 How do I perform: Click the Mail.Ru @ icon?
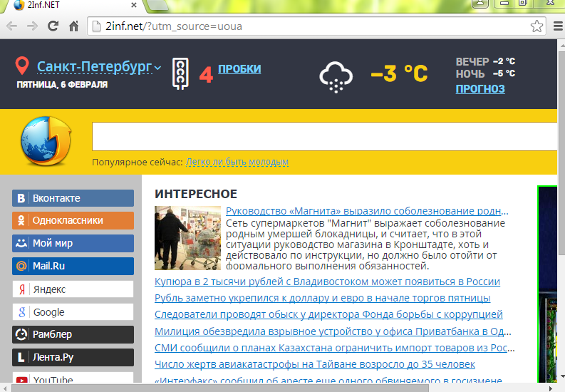(21, 266)
